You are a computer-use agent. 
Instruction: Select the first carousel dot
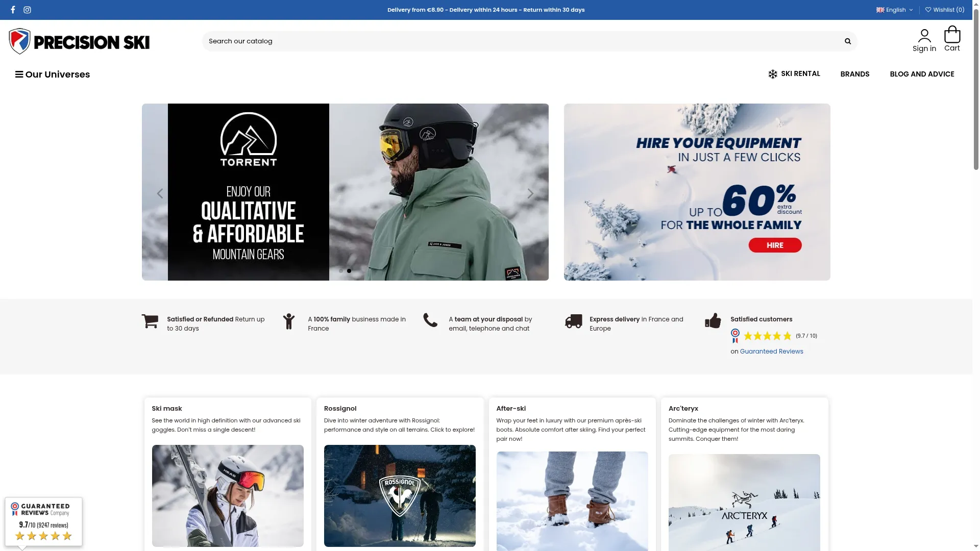[x=341, y=271]
